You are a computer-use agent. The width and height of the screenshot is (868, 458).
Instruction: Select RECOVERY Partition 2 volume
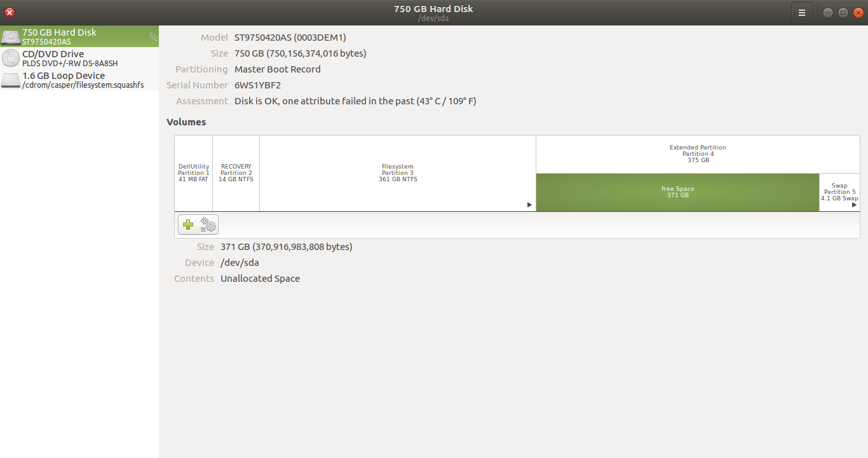[236, 173]
